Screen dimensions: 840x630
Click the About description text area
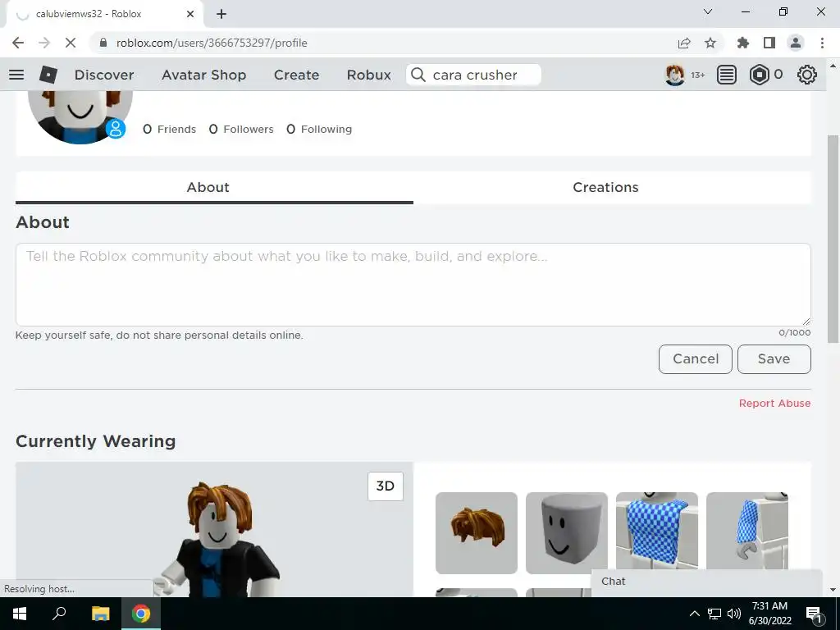tap(413, 285)
